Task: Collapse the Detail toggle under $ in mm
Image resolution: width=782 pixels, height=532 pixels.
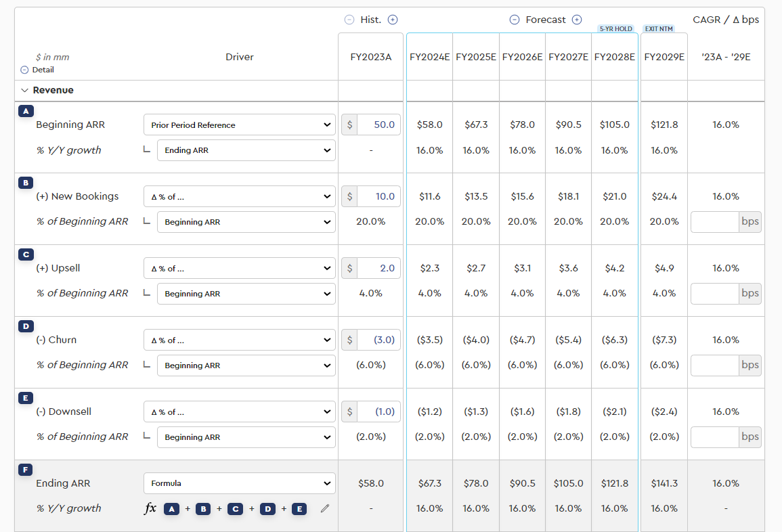Action: click(24, 70)
